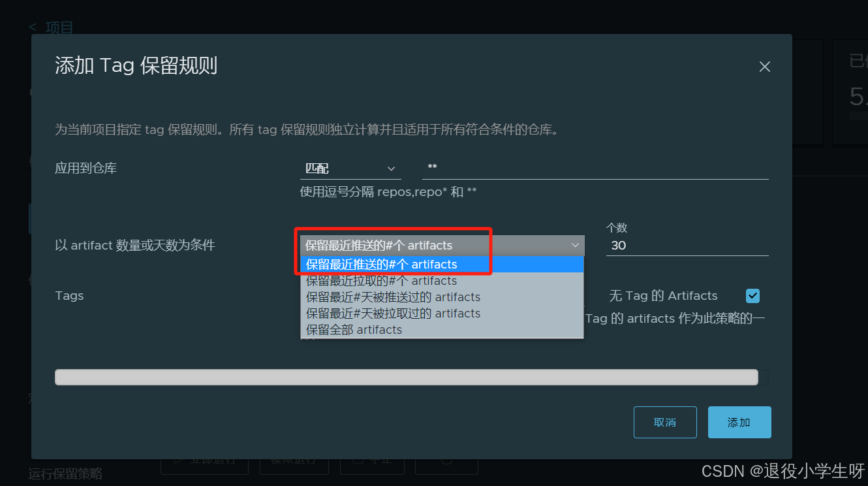Click the play icon on 立即运行 button
This screenshot has height=486, width=868.
pos(179,461)
